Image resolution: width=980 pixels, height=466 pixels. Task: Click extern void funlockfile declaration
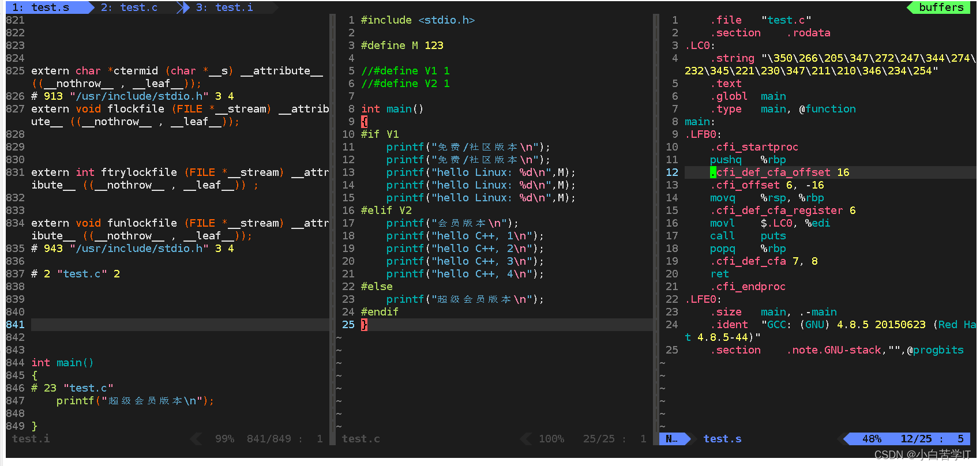pos(180,230)
